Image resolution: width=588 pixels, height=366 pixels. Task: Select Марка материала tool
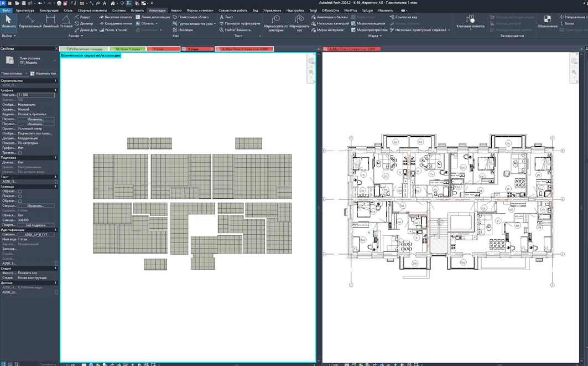[327, 30]
